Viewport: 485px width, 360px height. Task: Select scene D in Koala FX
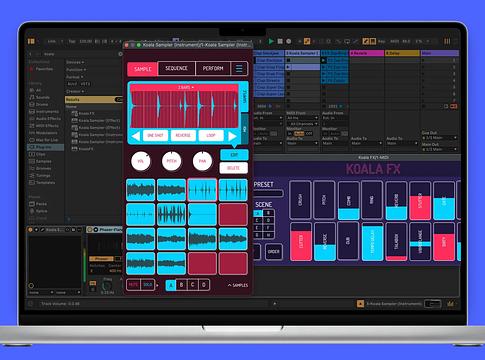point(268,221)
